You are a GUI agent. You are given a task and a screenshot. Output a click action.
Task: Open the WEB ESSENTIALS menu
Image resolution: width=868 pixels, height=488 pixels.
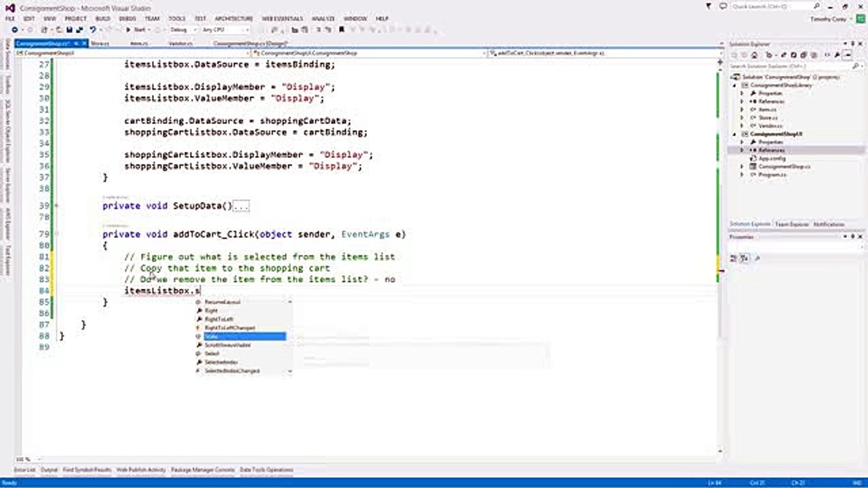[283, 19]
